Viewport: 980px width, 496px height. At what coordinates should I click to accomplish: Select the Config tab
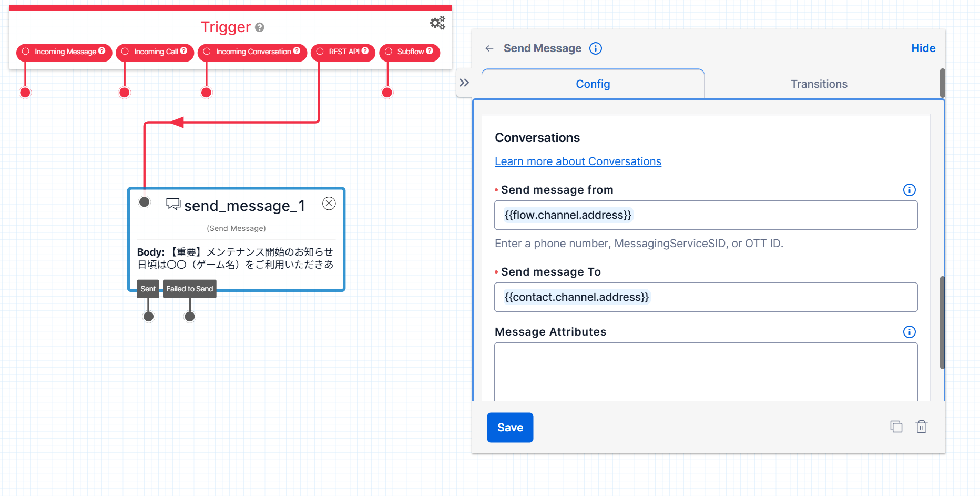pyautogui.click(x=593, y=84)
